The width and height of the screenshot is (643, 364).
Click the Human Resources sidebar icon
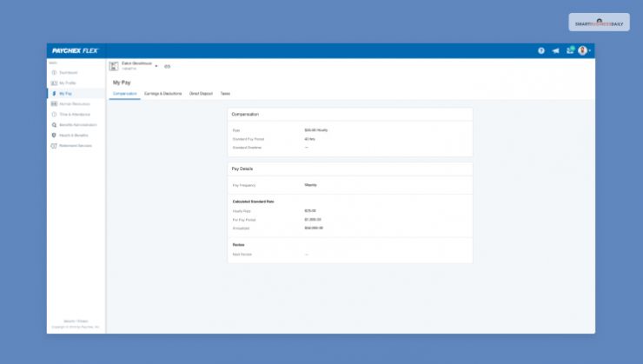(54, 103)
